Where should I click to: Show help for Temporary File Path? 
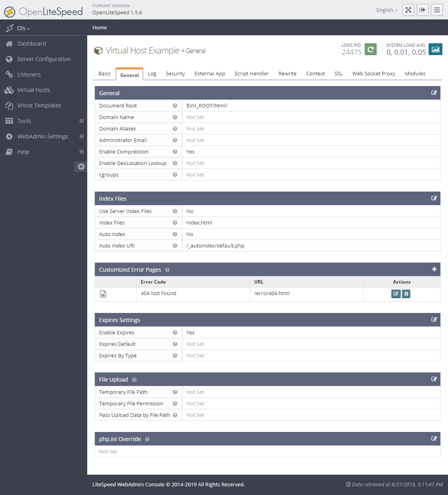pyautogui.click(x=175, y=392)
